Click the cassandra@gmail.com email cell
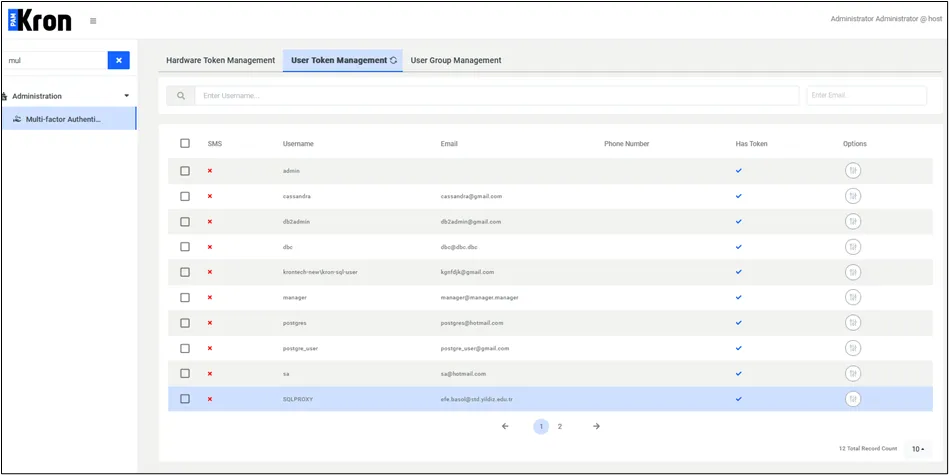 [x=471, y=197]
